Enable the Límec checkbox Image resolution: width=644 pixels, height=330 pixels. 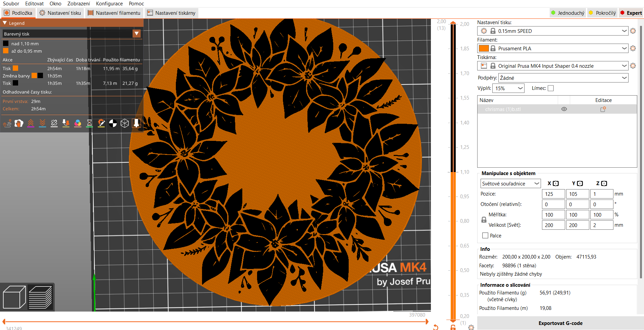point(551,88)
